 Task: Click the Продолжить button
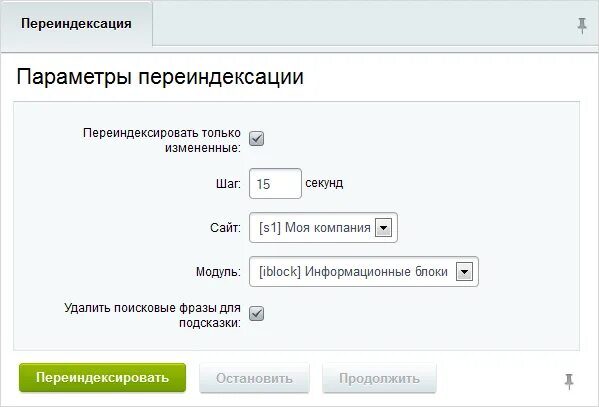pyautogui.click(x=379, y=378)
